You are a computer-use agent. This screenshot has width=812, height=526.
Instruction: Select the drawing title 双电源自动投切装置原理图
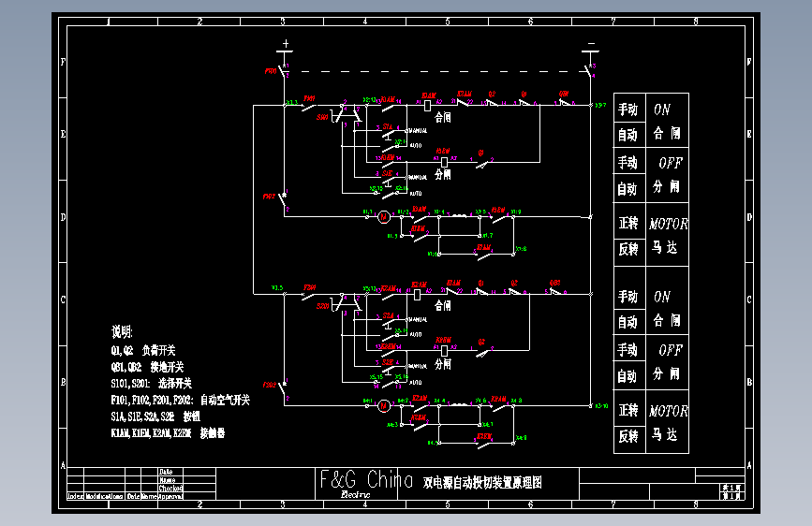click(x=482, y=483)
